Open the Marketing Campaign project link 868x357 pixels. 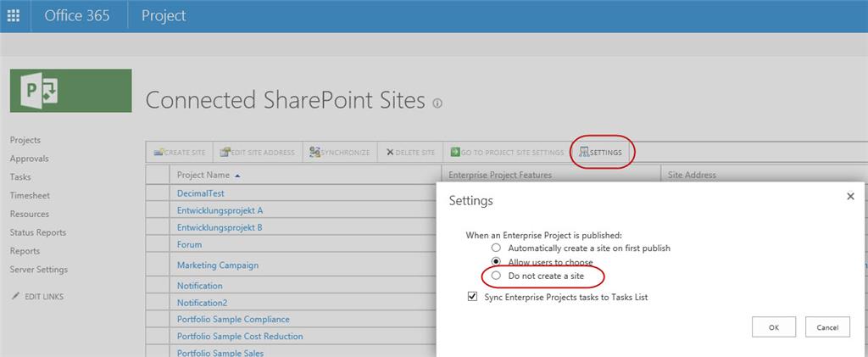(218, 265)
